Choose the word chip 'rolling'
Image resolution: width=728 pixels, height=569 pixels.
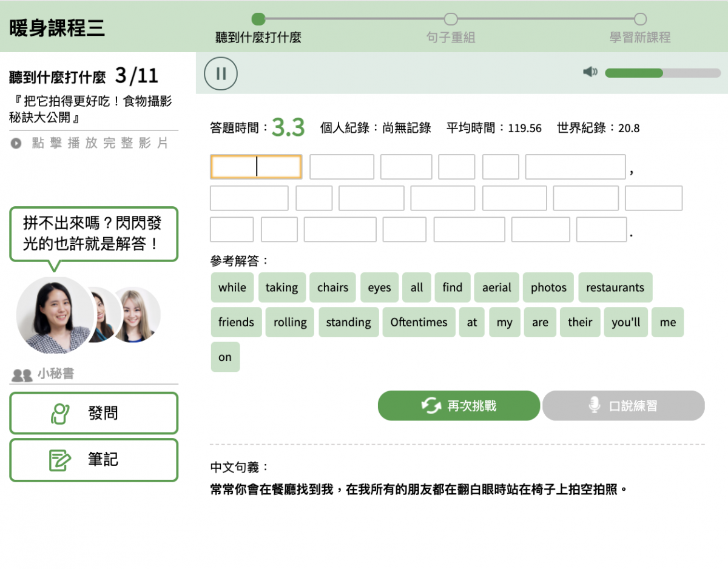290,322
